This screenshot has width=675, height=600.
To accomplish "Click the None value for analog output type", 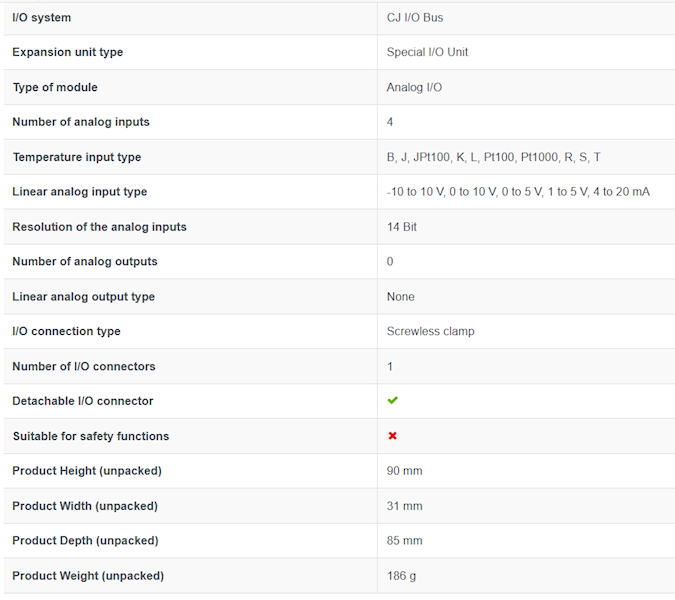I will (x=400, y=297).
